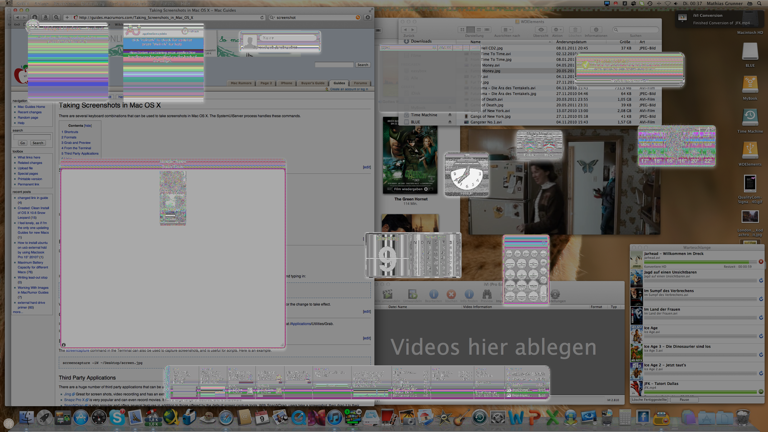The height and width of the screenshot is (432, 768).
Task: Click the JFK green conversion progress bar
Action: tap(700, 392)
